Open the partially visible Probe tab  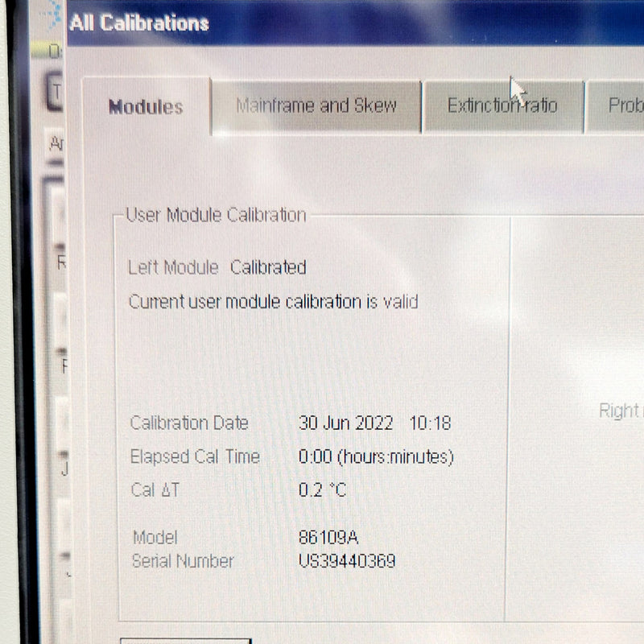pos(623,105)
